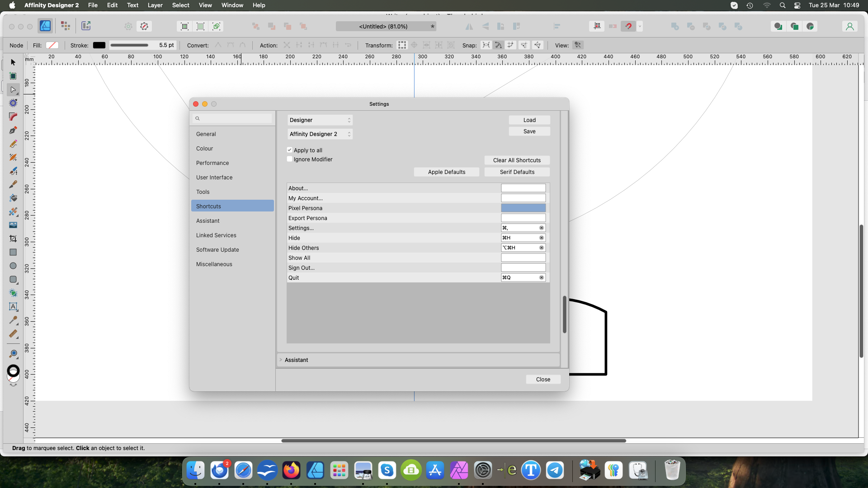Switch to Pixel Persona icon

tap(66, 26)
